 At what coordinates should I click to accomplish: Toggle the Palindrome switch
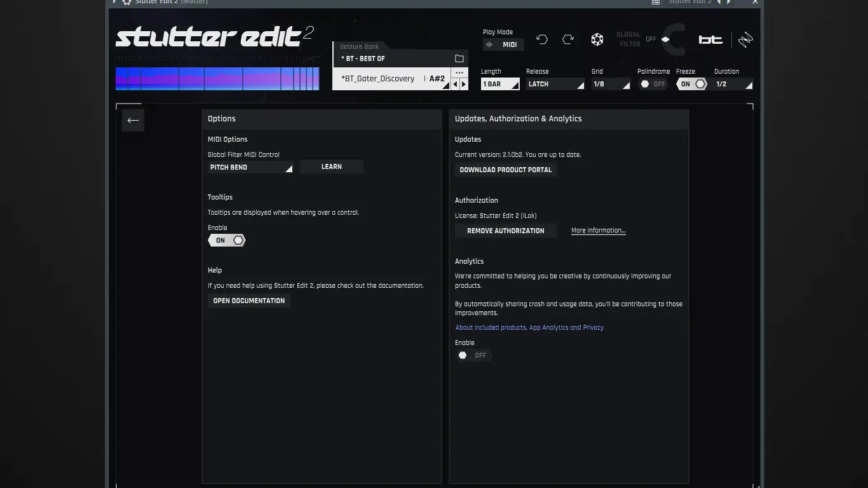point(653,84)
